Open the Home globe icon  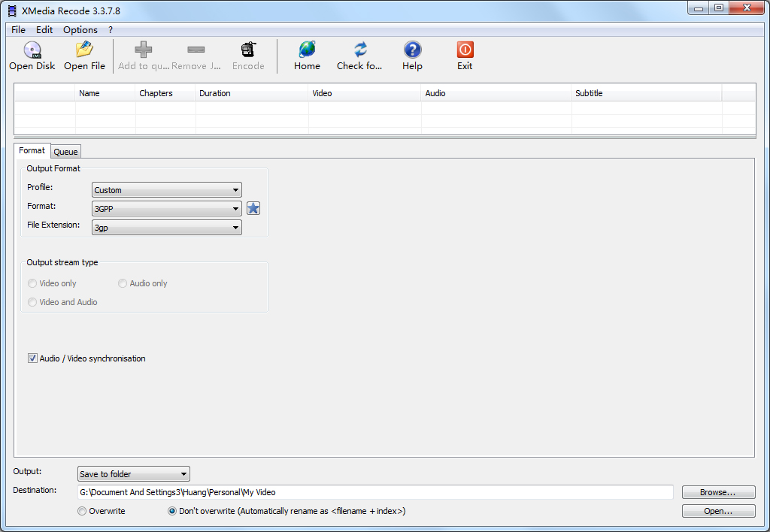click(x=307, y=50)
